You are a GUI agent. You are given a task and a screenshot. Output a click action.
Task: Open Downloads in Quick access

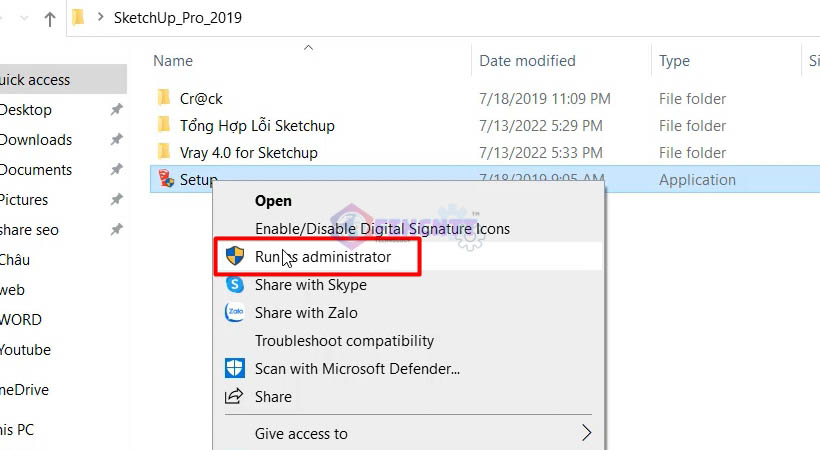click(36, 140)
